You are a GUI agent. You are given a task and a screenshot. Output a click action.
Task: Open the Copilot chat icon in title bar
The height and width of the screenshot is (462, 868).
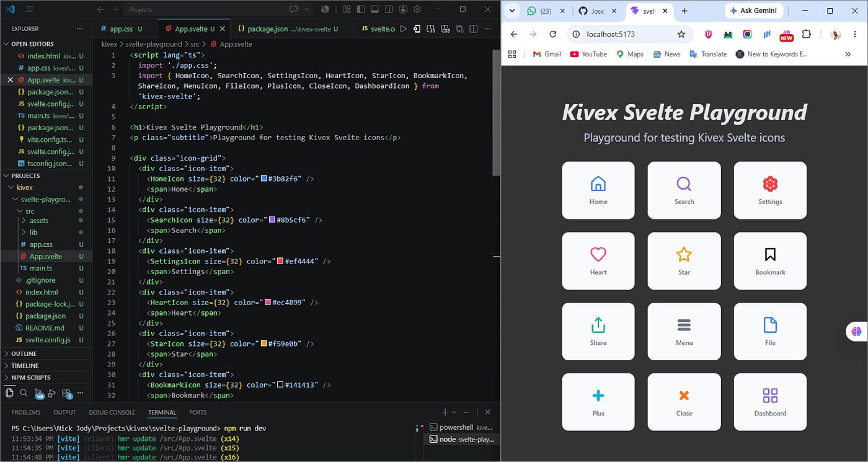[x=294, y=9]
